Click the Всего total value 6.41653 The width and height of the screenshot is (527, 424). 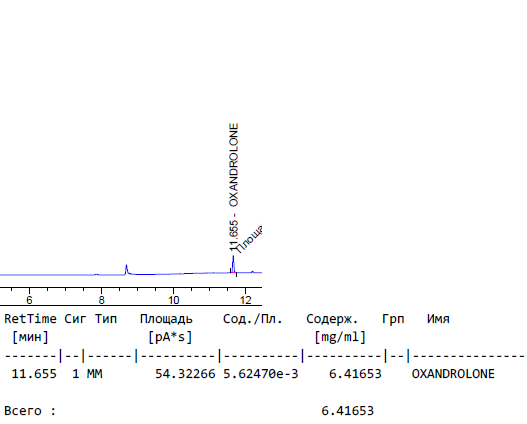point(348,411)
